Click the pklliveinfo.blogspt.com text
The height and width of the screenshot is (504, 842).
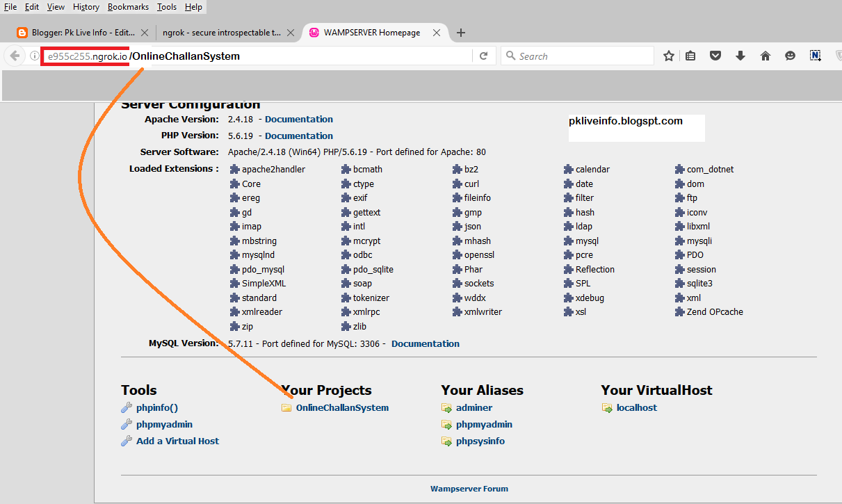[626, 121]
